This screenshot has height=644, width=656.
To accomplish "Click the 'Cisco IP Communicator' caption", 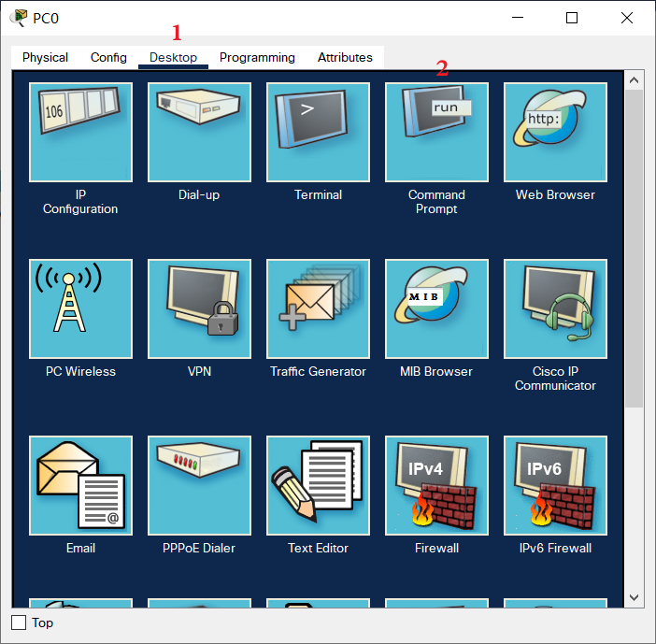I will [556, 379].
